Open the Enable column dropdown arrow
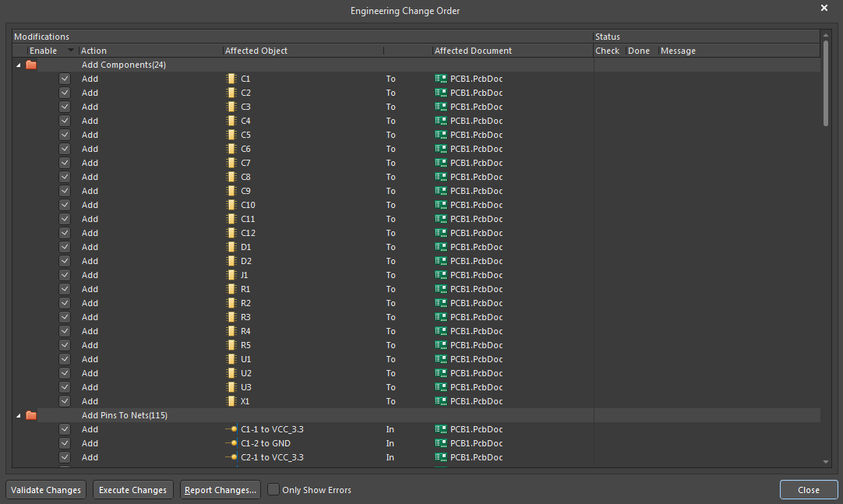 pos(71,51)
